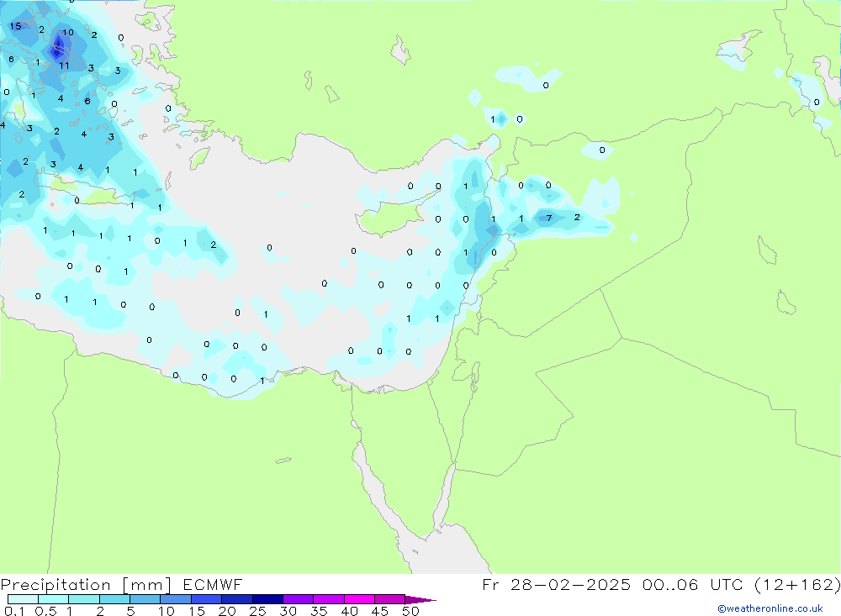Select the '50' legend scale label
Viewport: 841px width, 616px height.
click(x=410, y=611)
